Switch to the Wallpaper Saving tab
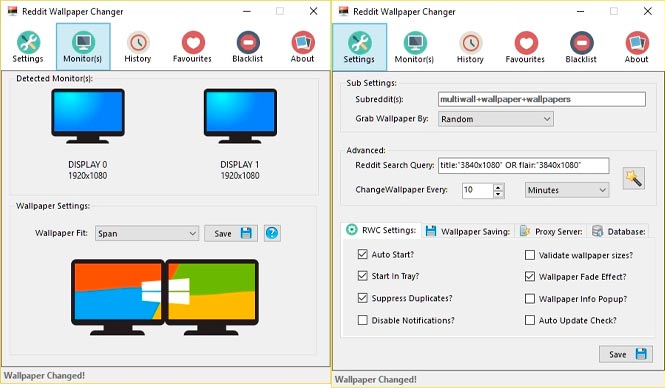Screen dimensions: 665x388 point(468,231)
